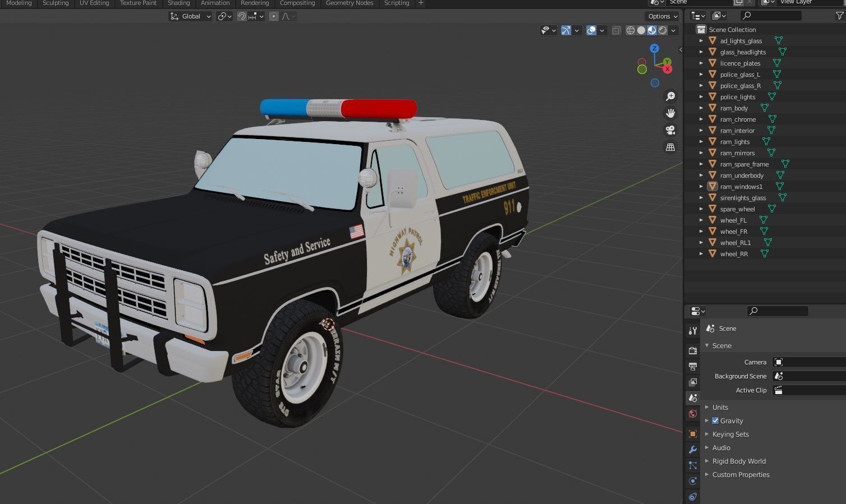Switch to the Shading workspace tab
The image size is (846, 504).
pyautogui.click(x=178, y=3)
